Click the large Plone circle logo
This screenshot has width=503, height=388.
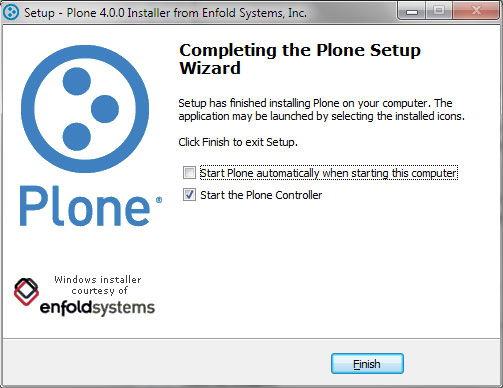[x=85, y=109]
